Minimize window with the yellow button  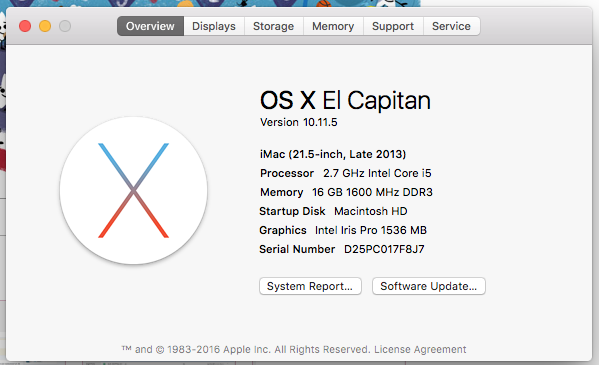(45, 26)
